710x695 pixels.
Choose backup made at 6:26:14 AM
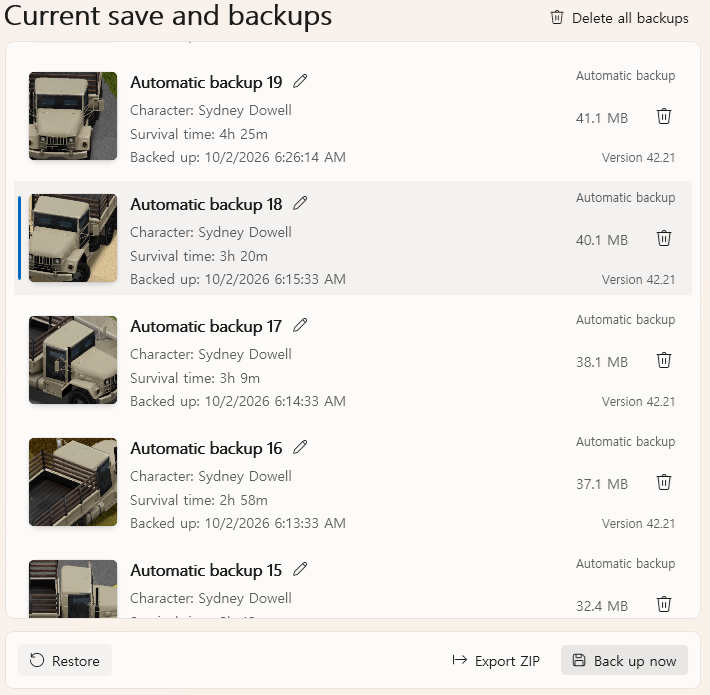coord(353,116)
